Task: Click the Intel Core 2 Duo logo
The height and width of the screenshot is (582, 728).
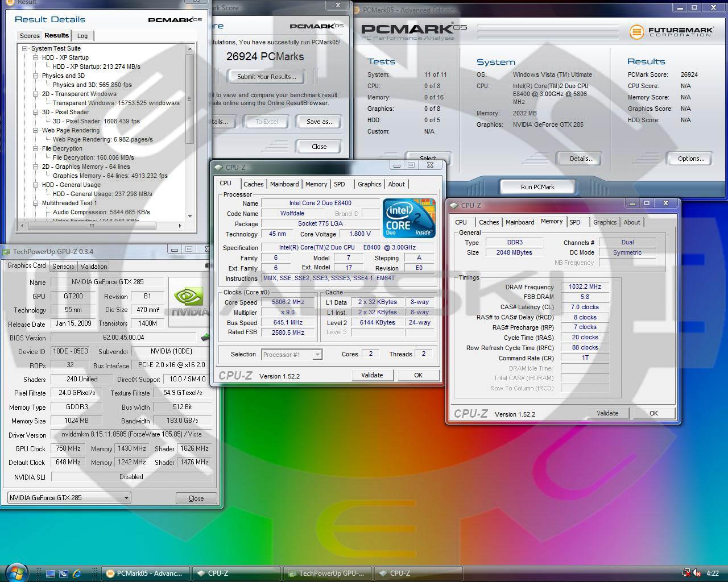Action: [x=408, y=218]
